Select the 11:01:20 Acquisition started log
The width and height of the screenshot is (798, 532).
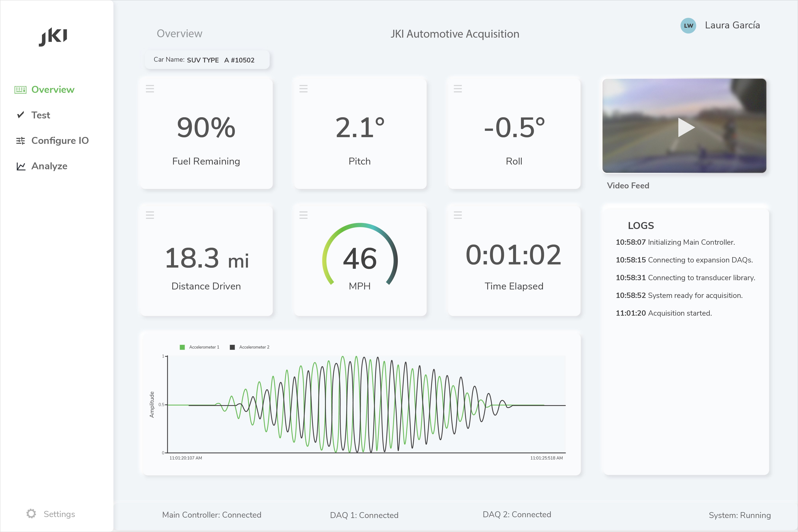[x=664, y=313]
